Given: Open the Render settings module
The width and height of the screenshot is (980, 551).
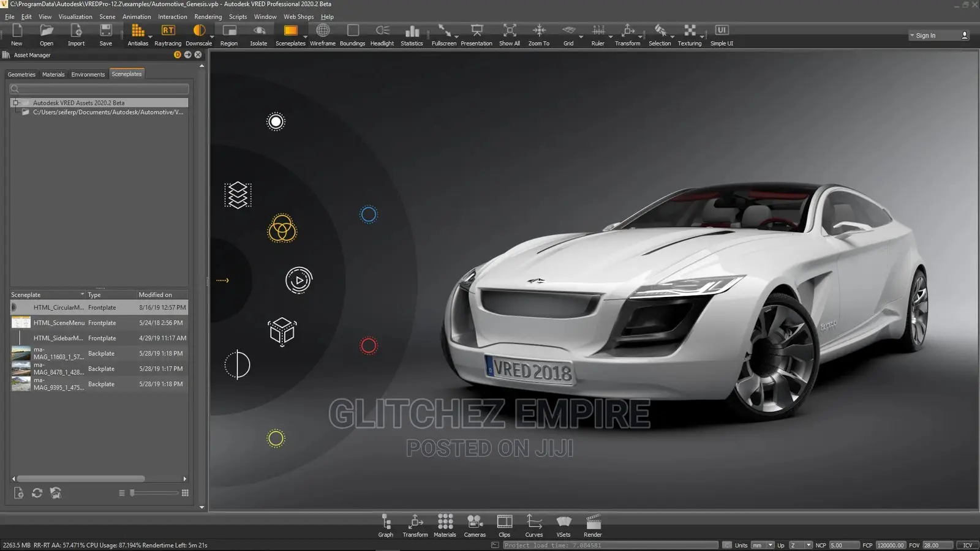Looking at the screenshot, I should 593,526.
